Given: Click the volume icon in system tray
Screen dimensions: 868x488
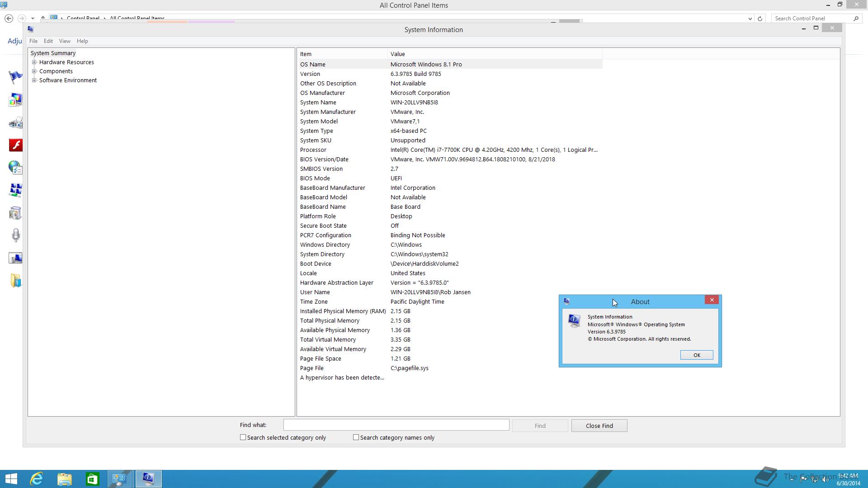Looking at the screenshot, I should tap(826, 479).
